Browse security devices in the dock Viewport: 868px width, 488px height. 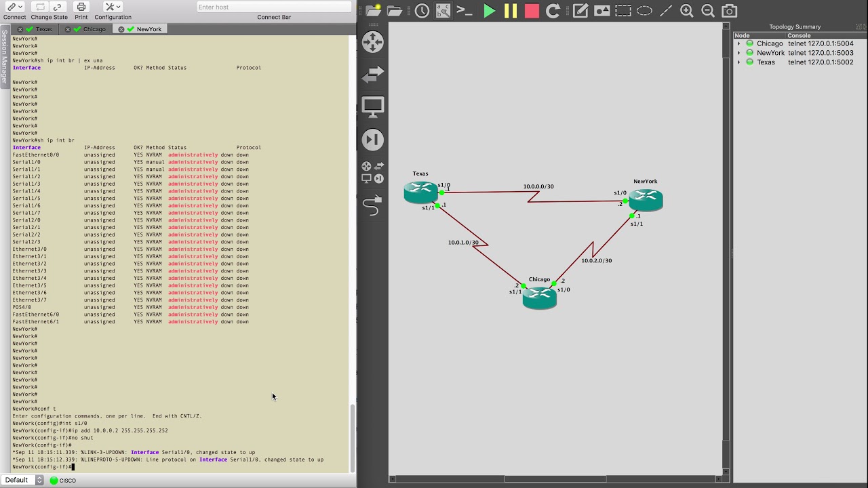click(372, 140)
